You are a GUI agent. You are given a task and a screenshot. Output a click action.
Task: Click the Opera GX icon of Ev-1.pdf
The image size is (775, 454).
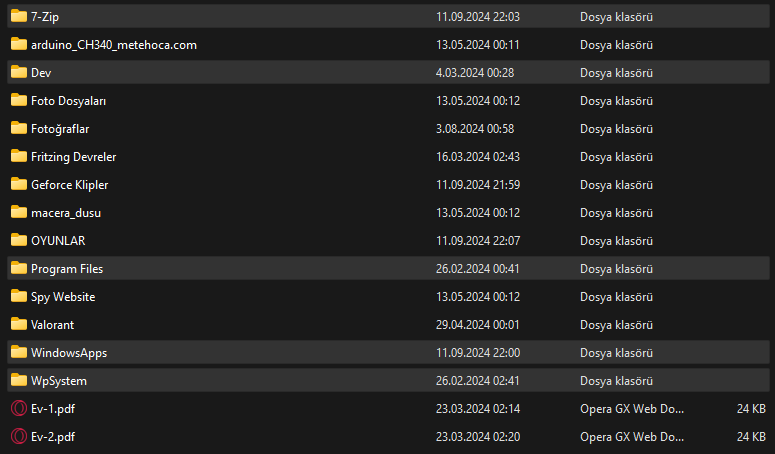pyautogui.click(x=19, y=409)
